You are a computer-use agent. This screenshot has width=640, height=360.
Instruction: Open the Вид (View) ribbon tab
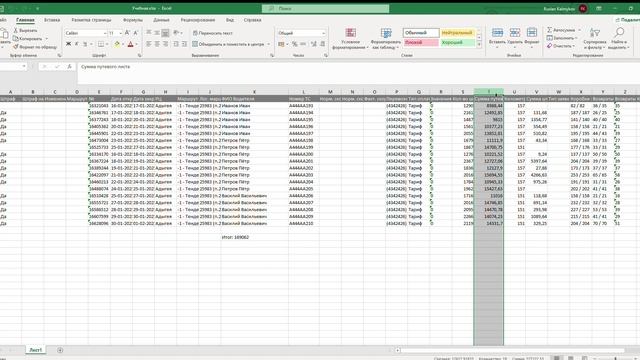230,20
